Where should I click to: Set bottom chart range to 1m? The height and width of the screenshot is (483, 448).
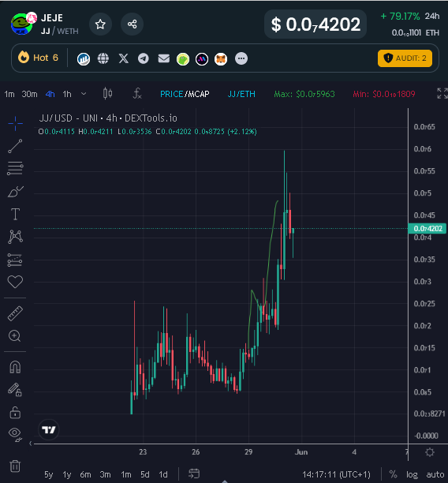click(126, 474)
